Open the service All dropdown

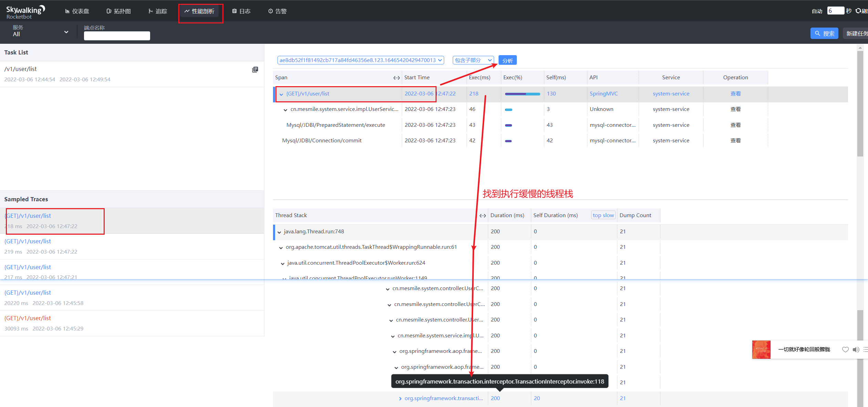pos(41,32)
